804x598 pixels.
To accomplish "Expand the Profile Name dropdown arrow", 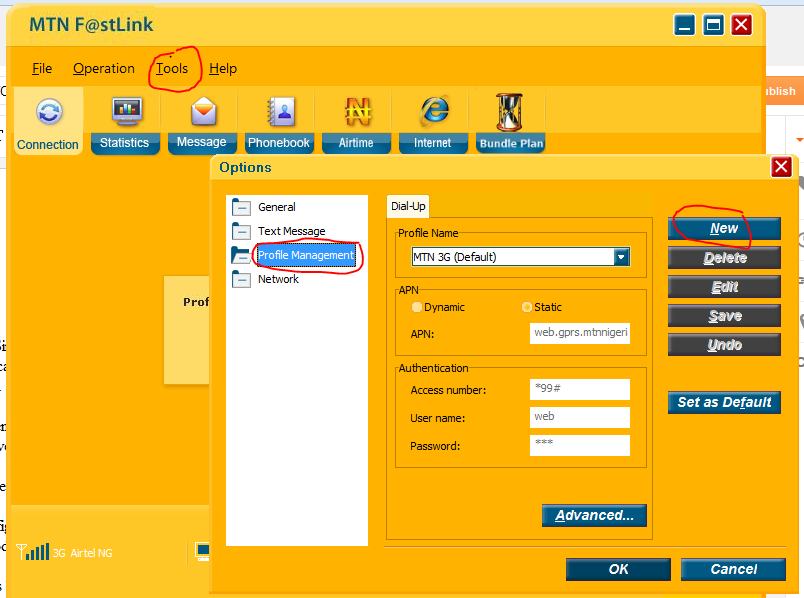I will pos(621,256).
